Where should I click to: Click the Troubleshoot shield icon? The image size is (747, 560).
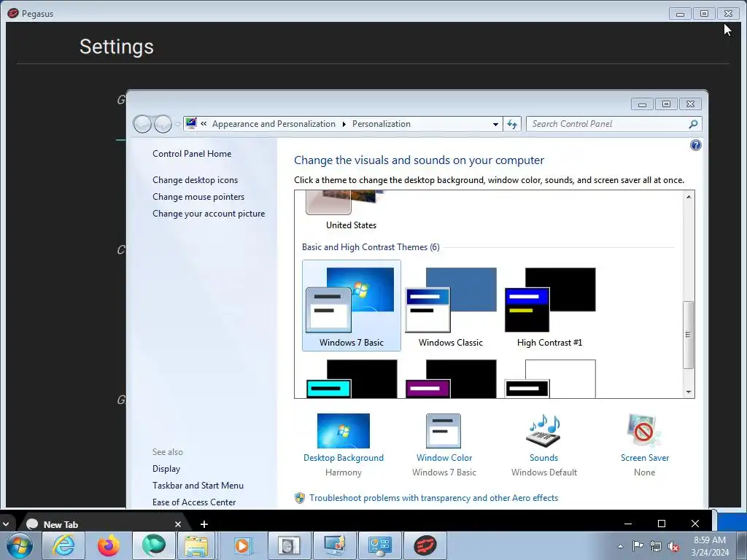click(x=300, y=497)
